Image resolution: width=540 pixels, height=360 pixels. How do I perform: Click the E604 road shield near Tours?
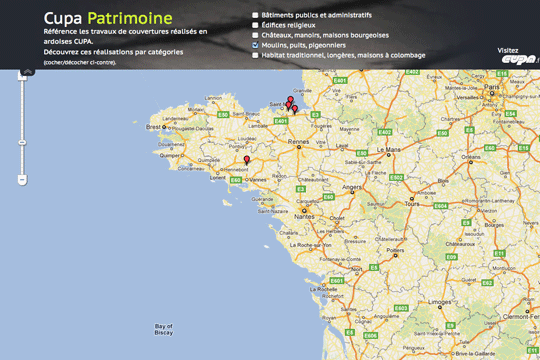point(440,206)
